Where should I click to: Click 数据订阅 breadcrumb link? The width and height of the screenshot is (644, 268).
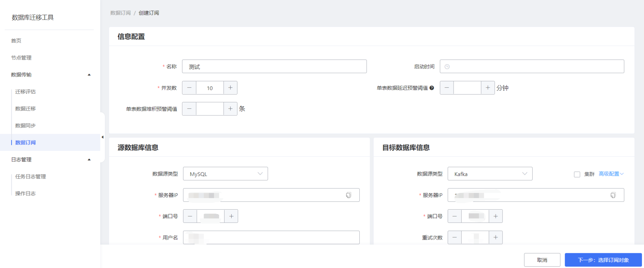(120, 13)
